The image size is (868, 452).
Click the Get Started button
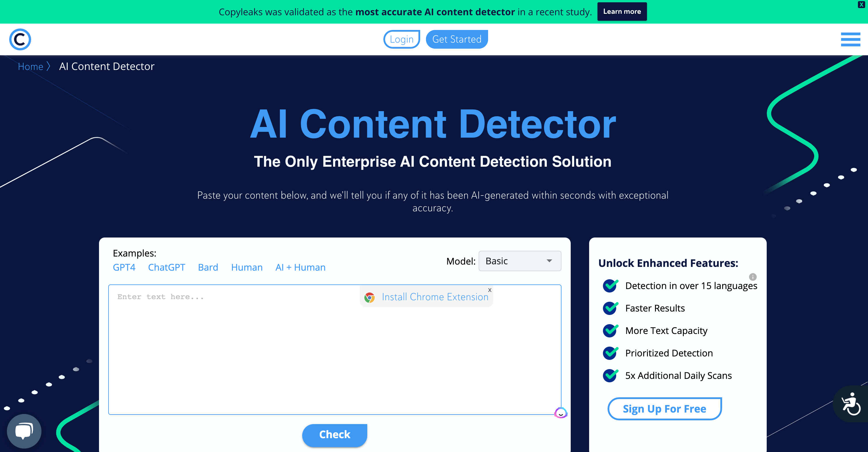pos(457,39)
